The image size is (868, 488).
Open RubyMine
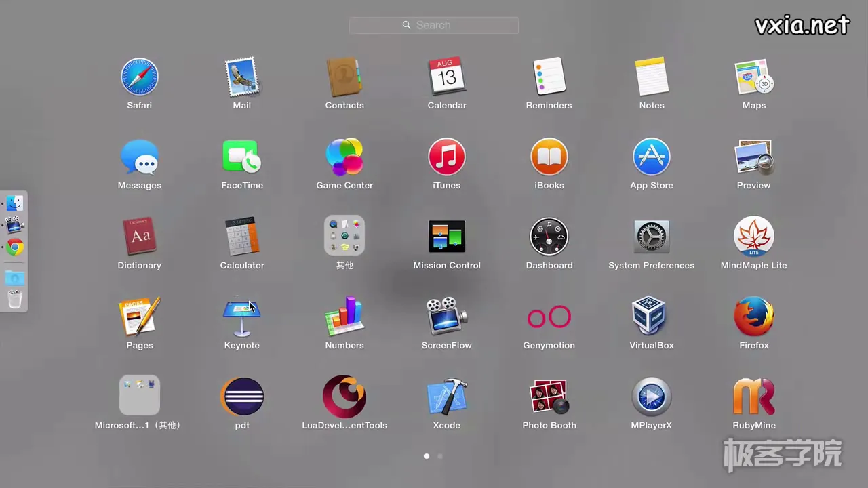point(754,396)
